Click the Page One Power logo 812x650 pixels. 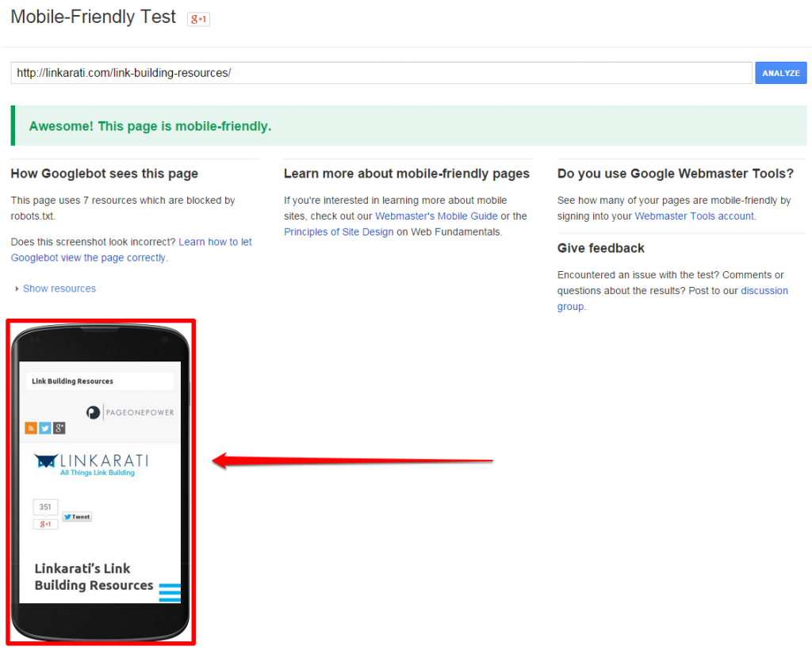point(130,412)
